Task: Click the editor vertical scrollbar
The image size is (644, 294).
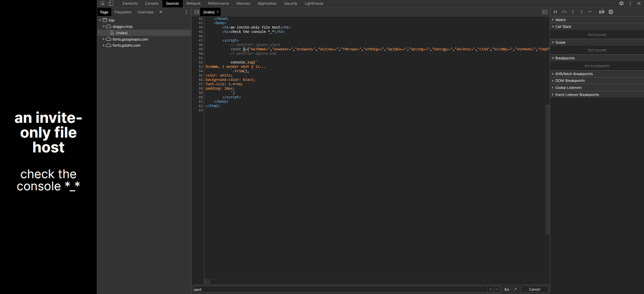Action: click(547, 168)
